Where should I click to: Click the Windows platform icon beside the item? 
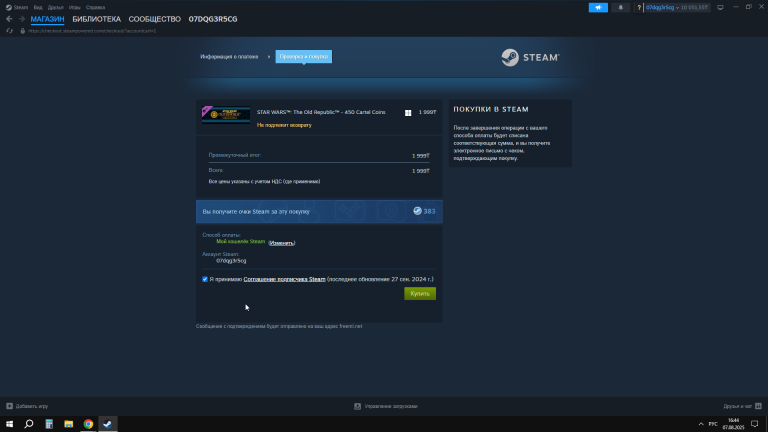408,113
